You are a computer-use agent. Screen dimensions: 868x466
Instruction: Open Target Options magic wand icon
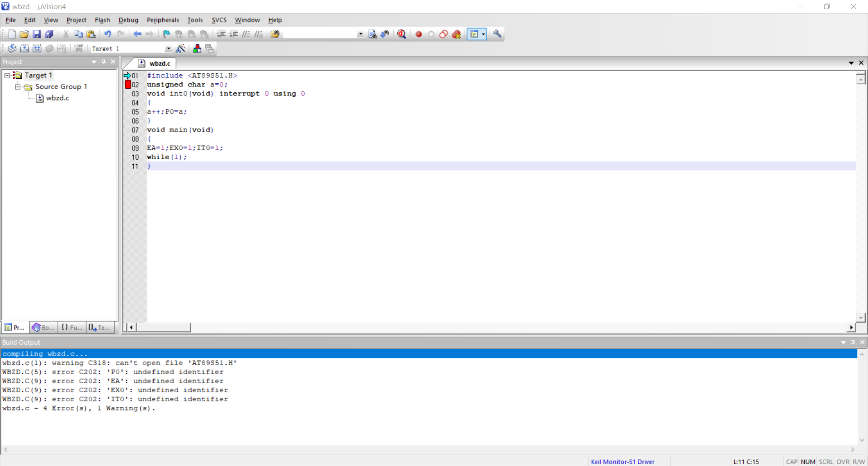[181, 48]
